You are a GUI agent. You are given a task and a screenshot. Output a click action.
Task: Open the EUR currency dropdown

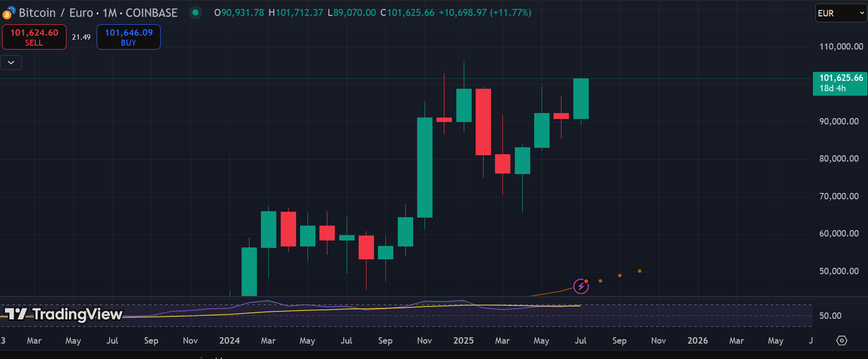(x=841, y=13)
